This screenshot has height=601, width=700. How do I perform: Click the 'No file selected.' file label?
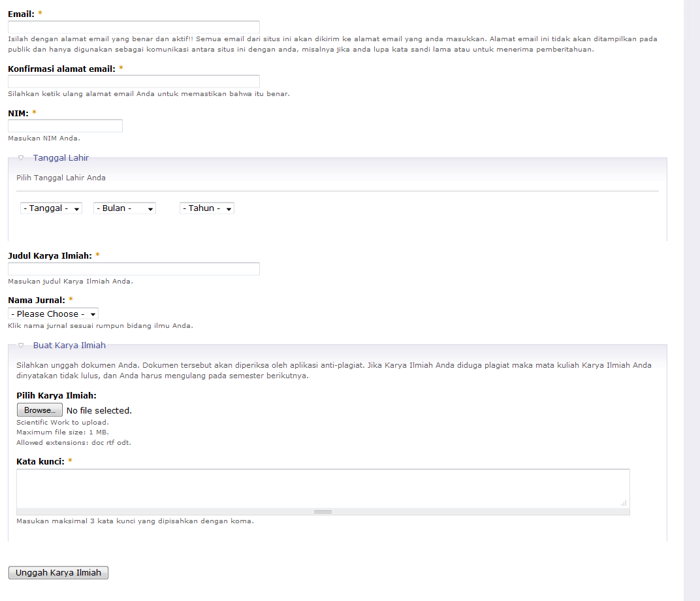[99, 411]
